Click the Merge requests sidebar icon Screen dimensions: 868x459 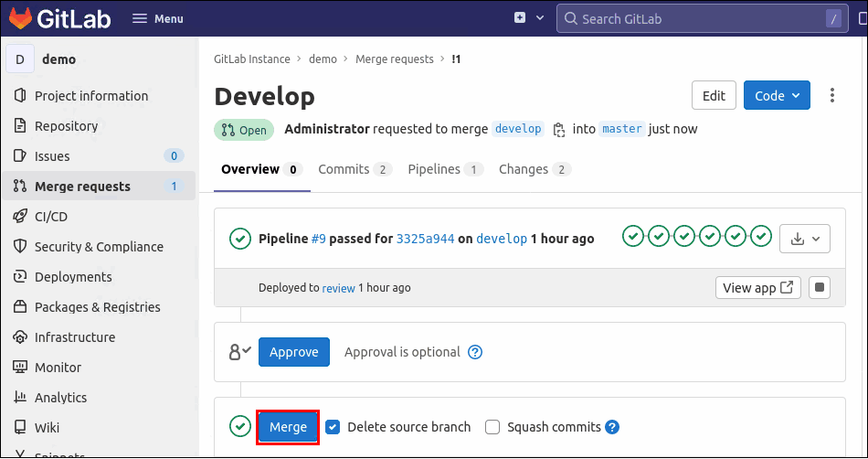[20, 186]
